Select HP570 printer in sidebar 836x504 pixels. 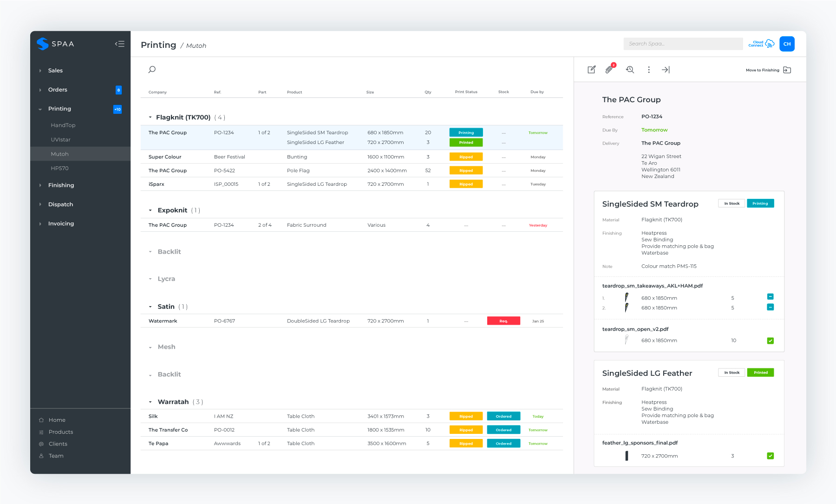pyautogui.click(x=59, y=168)
